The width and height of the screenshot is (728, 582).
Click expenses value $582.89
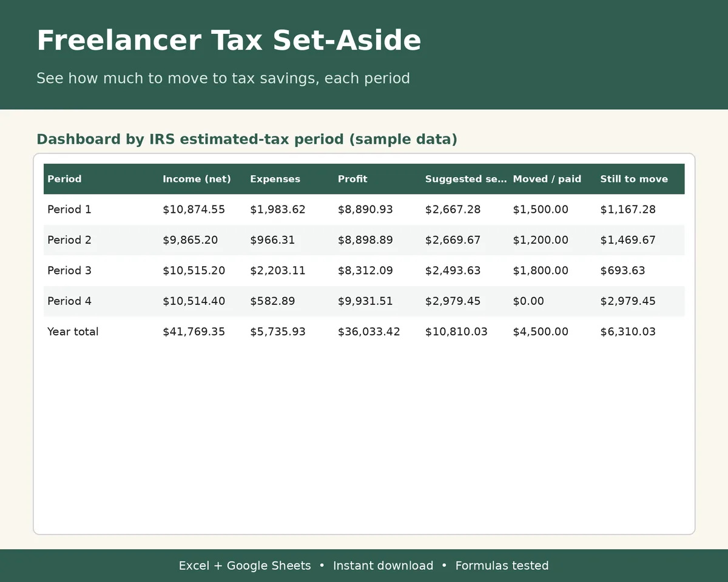pos(272,301)
